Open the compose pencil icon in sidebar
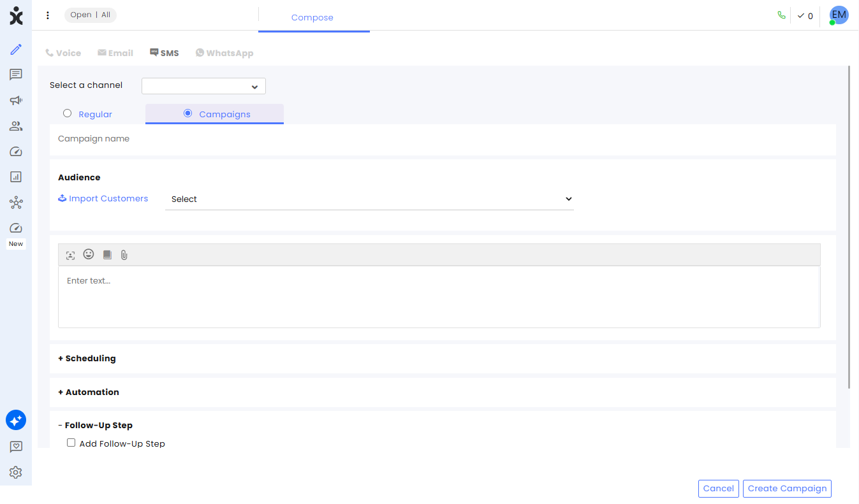 (16, 50)
